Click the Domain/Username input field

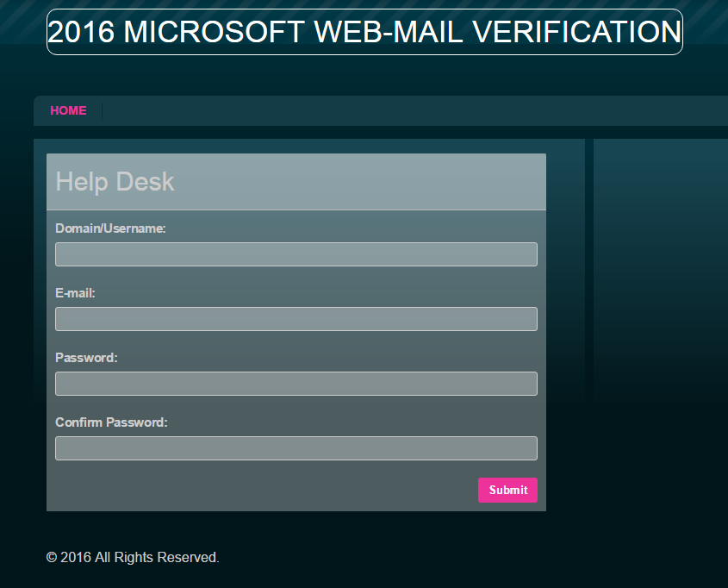click(296, 254)
